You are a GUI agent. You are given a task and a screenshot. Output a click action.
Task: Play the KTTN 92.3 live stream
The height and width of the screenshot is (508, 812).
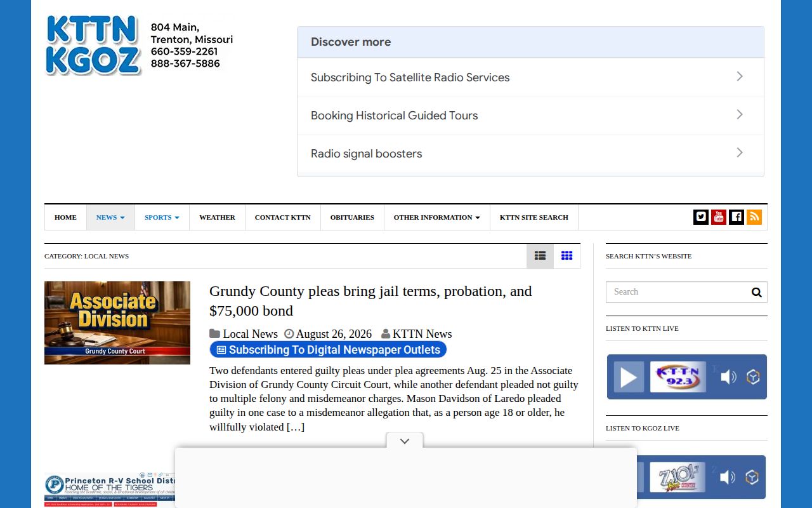point(629,377)
